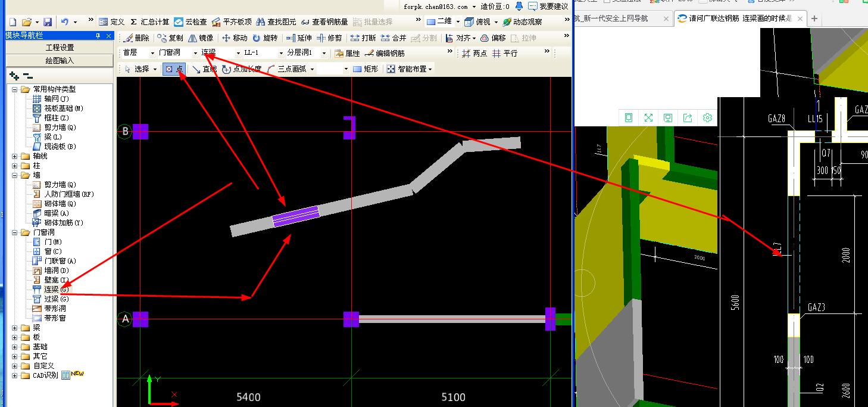Switch to 新一代安全上网导航 browser tab
Screen dimensions: 868x407
coord(619,18)
